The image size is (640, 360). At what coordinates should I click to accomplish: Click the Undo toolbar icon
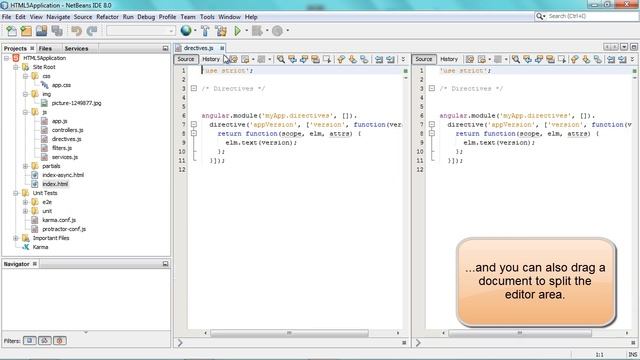click(x=76, y=31)
